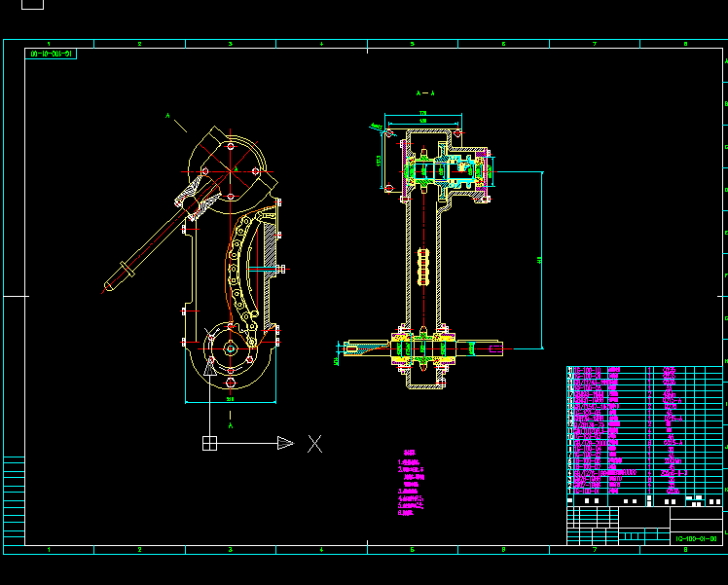This screenshot has height=585, width=728.
Task: Select the mirrored drawing number box at top-left
Action: click(51, 54)
